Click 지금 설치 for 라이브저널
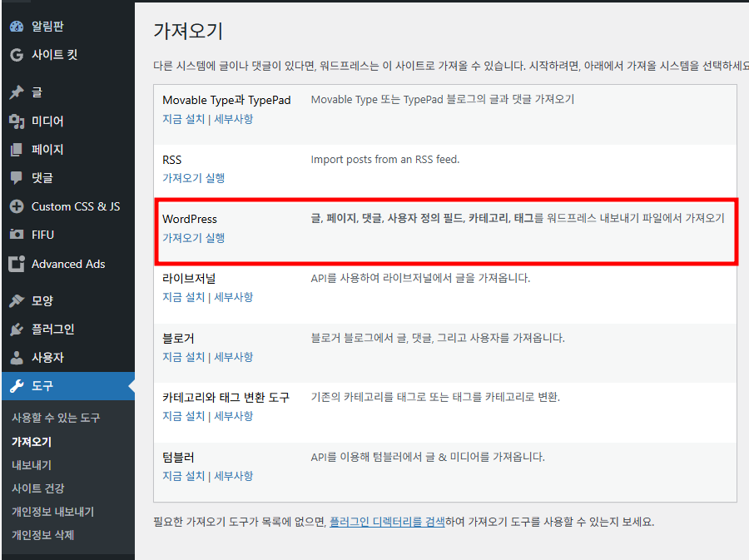Viewport: 749px width, 560px height. pyautogui.click(x=183, y=297)
